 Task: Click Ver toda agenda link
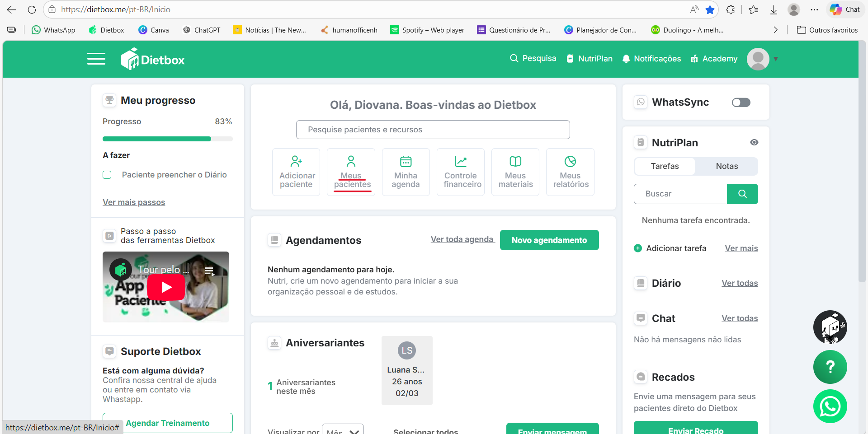tap(462, 239)
